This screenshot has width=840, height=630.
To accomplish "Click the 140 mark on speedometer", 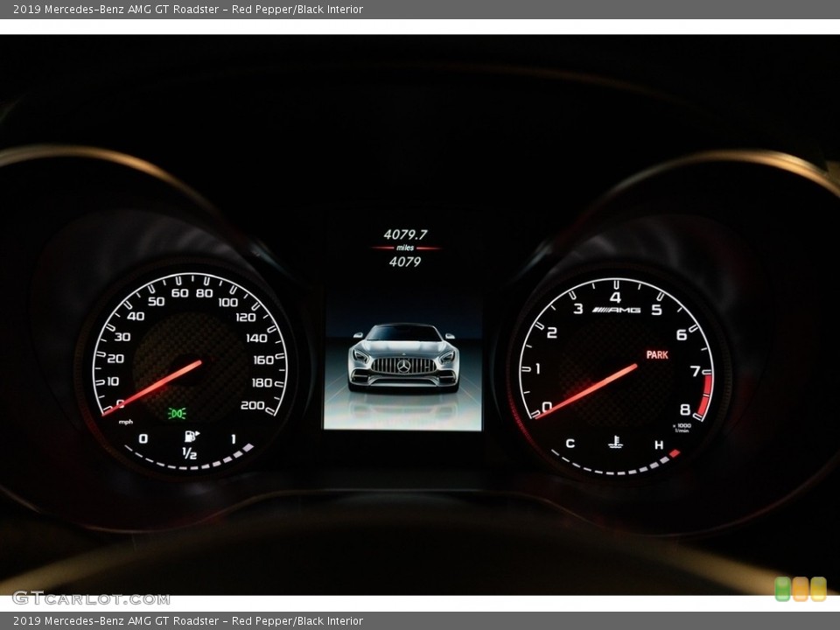I will (256, 338).
